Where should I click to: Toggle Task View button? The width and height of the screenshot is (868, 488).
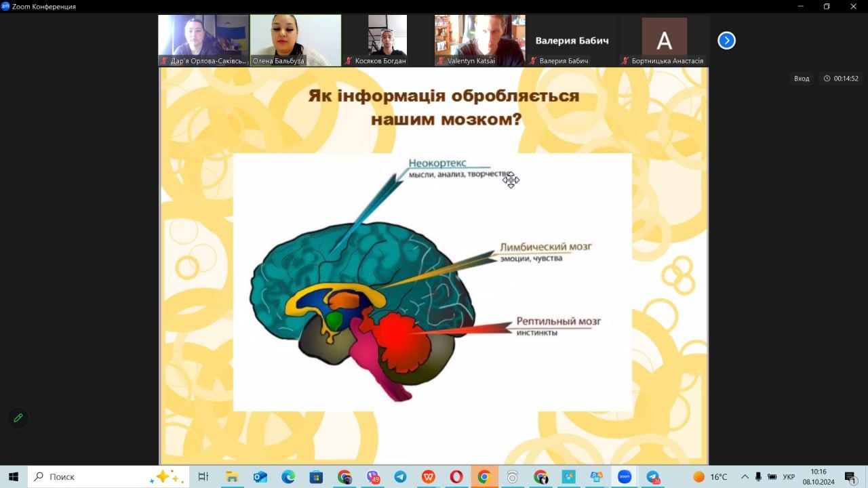(203, 476)
